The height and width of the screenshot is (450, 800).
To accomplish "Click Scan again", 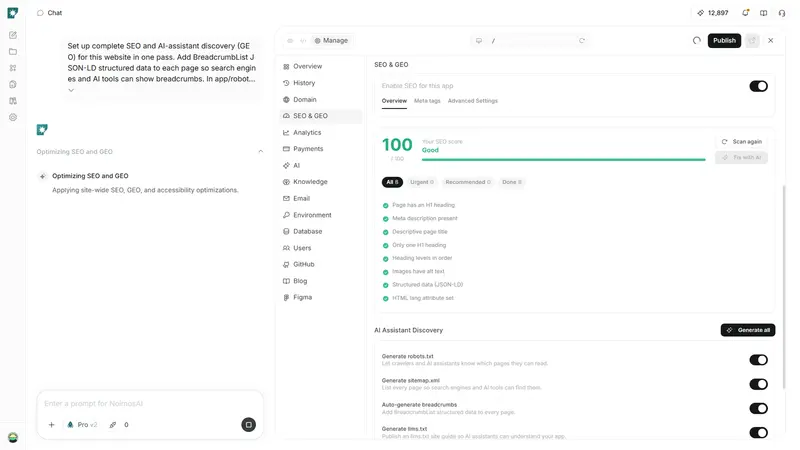I will click(742, 142).
